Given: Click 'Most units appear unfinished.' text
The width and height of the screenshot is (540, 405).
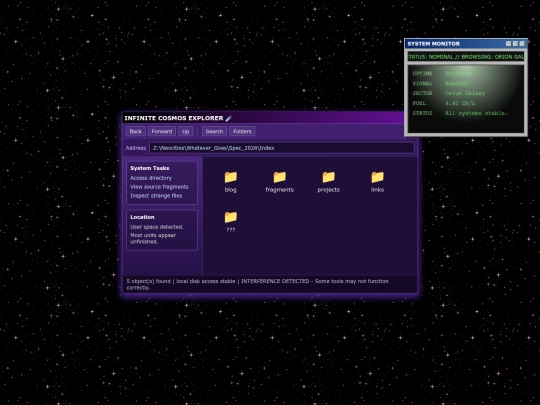Looking at the screenshot, I should point(153,238).
